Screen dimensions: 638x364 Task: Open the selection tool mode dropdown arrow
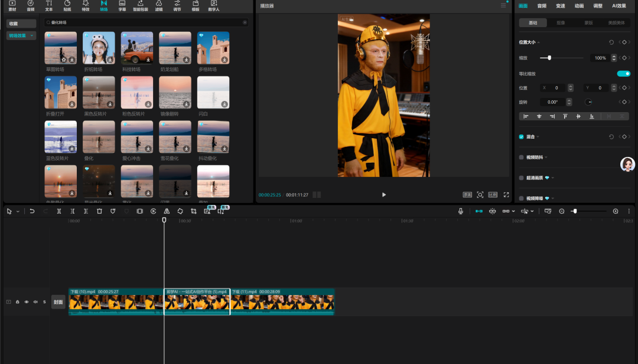(x=18, y=211)
